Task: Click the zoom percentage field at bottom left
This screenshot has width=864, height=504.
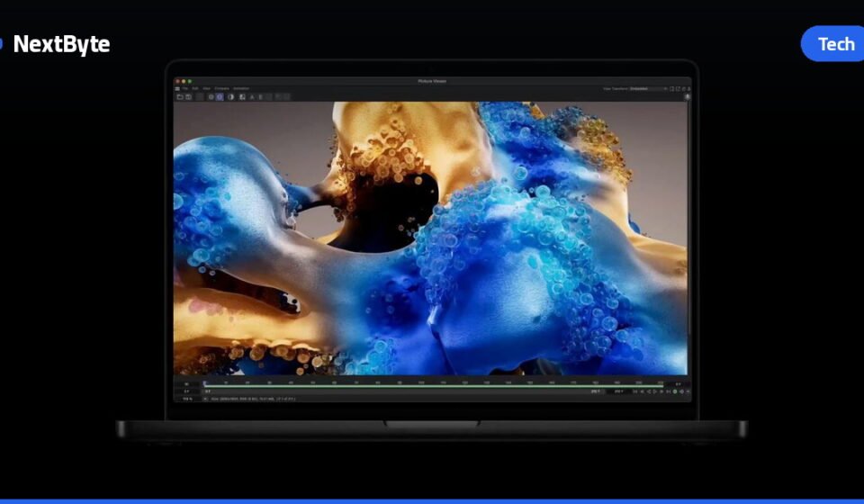Action: [187, 399]
